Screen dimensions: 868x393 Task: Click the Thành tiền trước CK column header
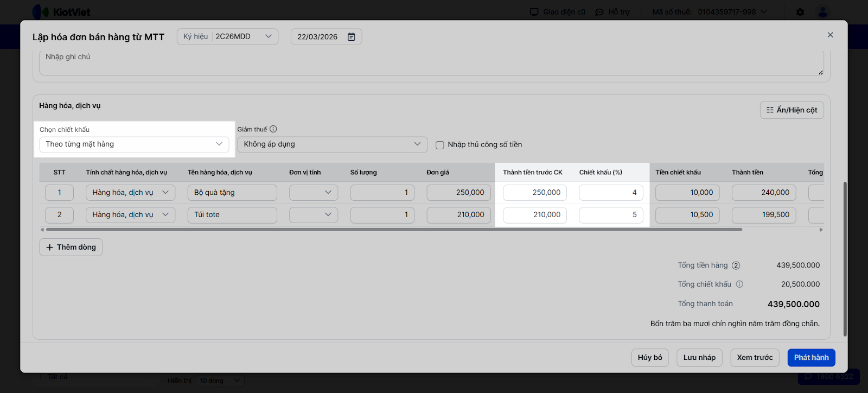533,173
